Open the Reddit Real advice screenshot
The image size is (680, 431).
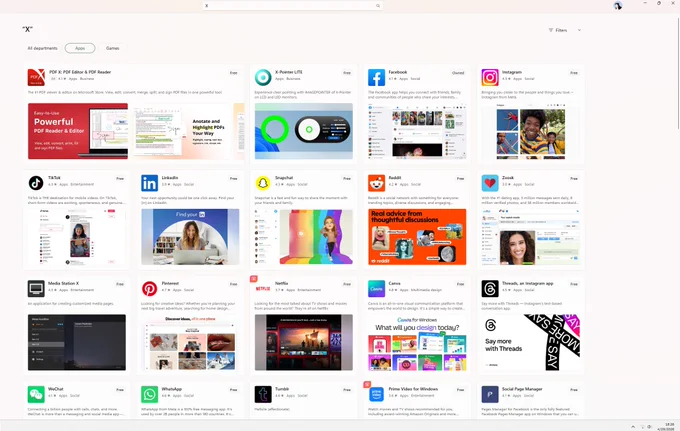click(417, 237)
